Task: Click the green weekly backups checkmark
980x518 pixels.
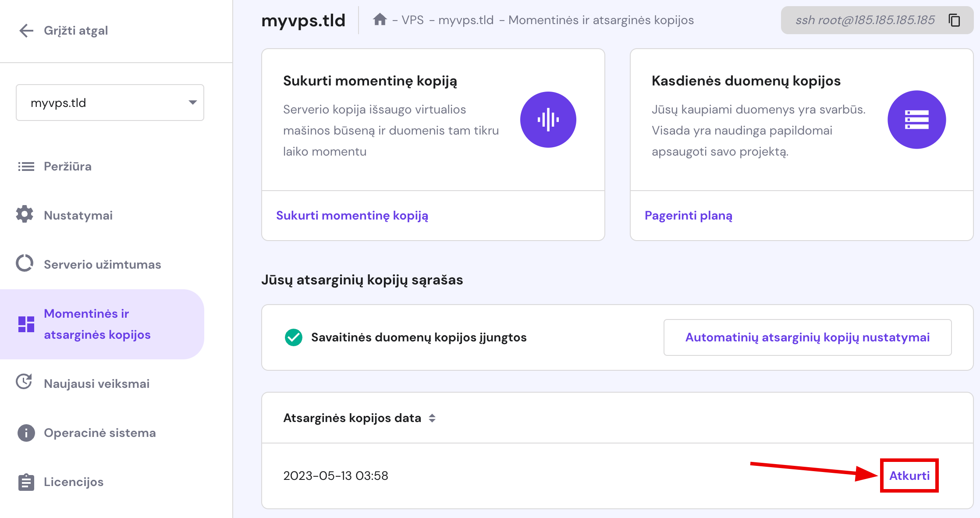Action: (x=293, y=337)
